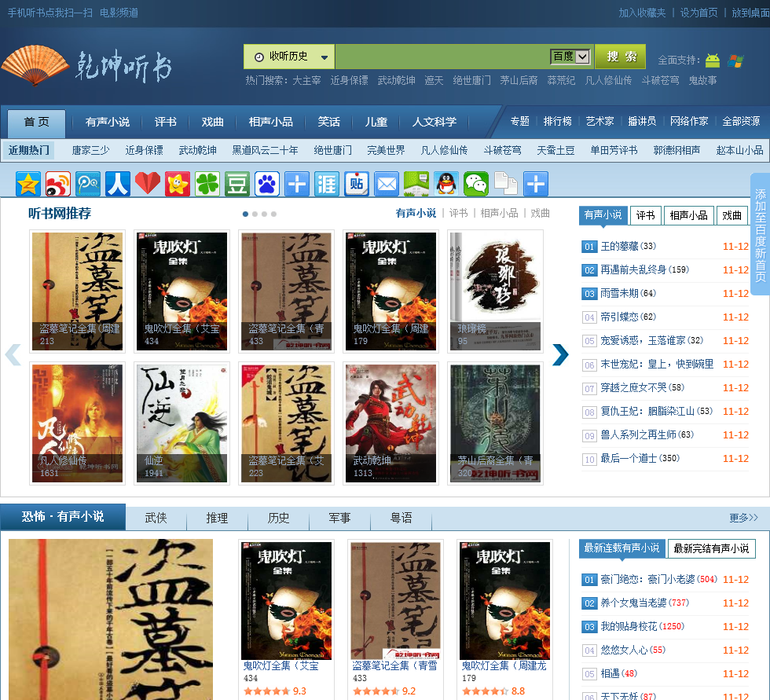Select second carousel pagination dot

(x=255, y=214)
